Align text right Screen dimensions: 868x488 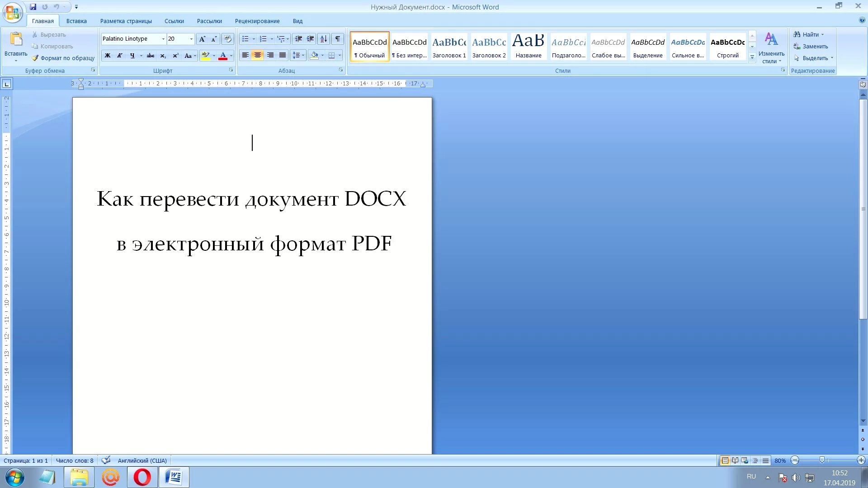[270, 55]
